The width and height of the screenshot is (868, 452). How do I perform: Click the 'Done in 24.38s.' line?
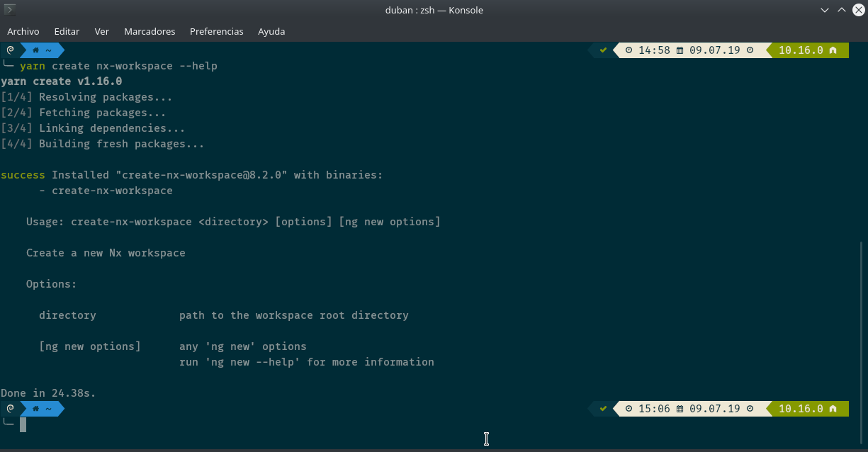pos(48,393)
